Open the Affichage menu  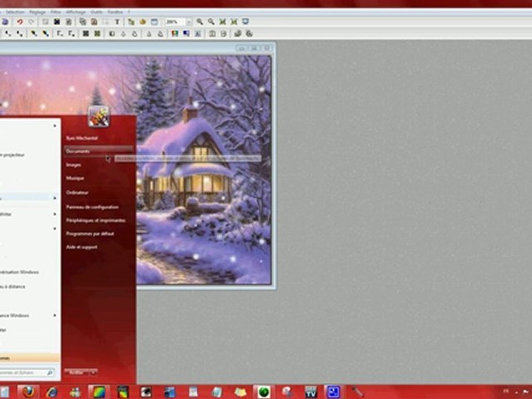[x=76, y=12]
